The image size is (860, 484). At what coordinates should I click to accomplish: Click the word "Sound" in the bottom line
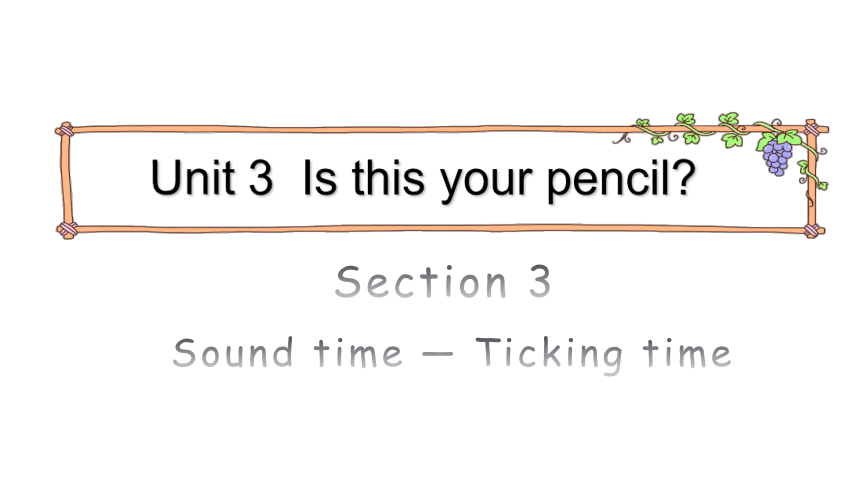pos(233,352)
